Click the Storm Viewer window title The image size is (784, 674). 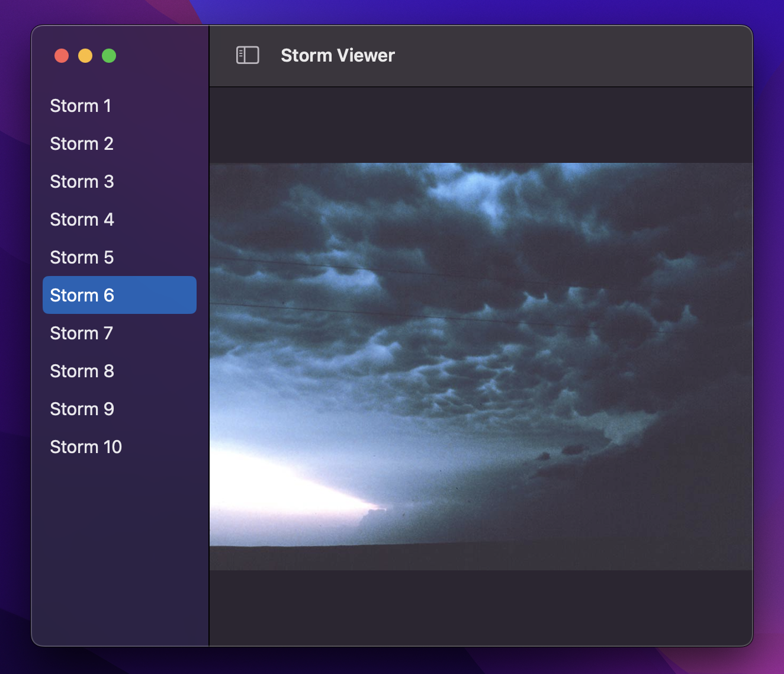pyautogui.click(x=337, y=55)
